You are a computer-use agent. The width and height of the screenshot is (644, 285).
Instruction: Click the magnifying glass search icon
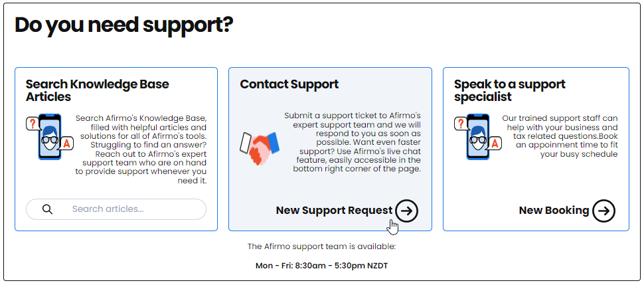(x=48, y=209)
